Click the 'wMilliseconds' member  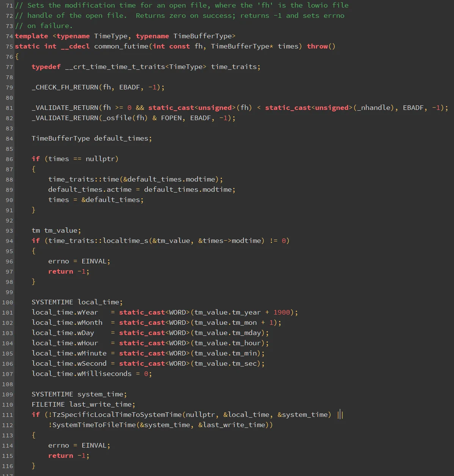104,374
